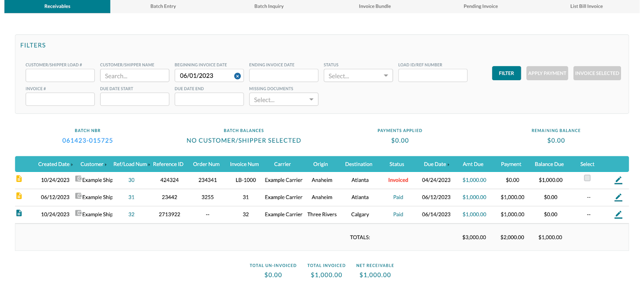This screenshot has height=287, width=644.
Task: Click customer wallet icon in load 31 row
Action: (78, 196)
